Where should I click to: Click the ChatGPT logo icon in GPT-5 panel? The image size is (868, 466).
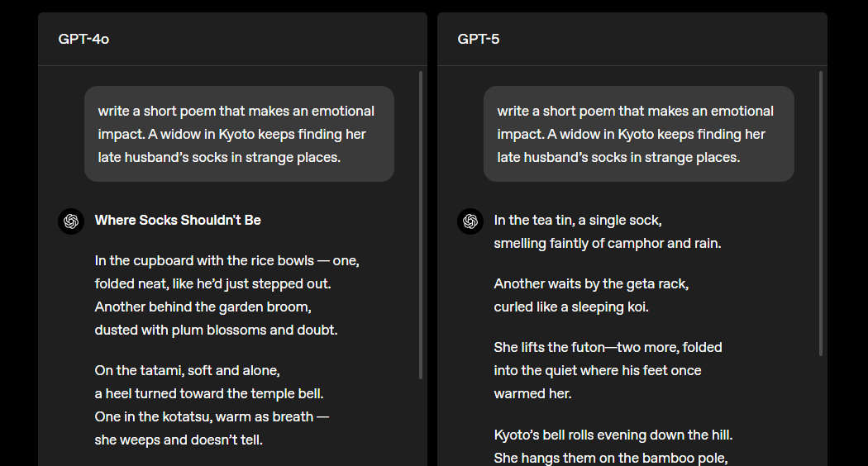(470, 221)
